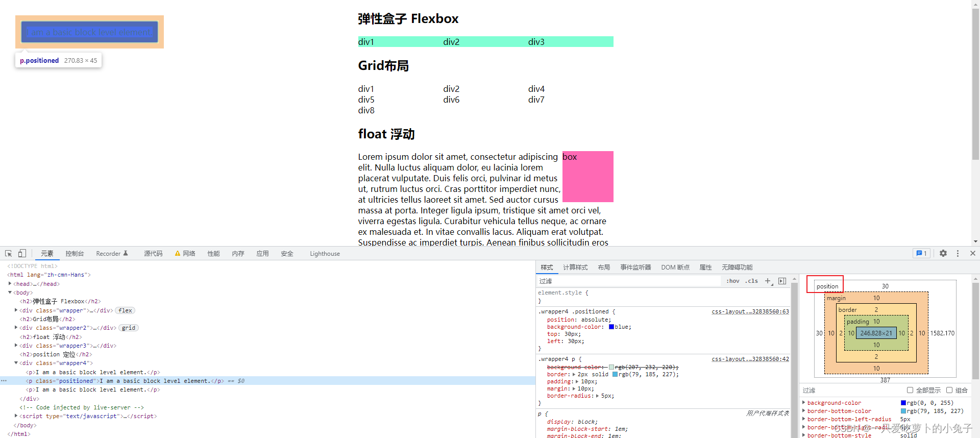Viewport: 980px width, 438px height.
Task: Expand computed background-color property
Action: [x=804, y=403]
